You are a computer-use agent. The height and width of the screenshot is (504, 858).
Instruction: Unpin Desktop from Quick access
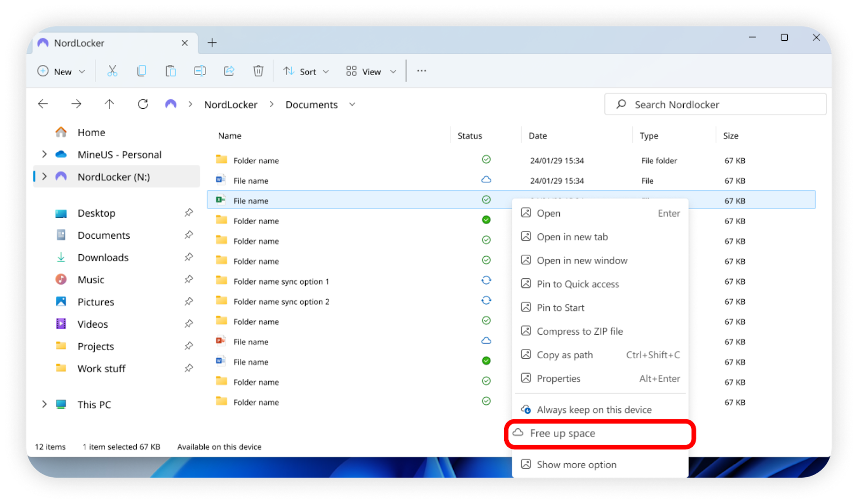click(189, 213)
